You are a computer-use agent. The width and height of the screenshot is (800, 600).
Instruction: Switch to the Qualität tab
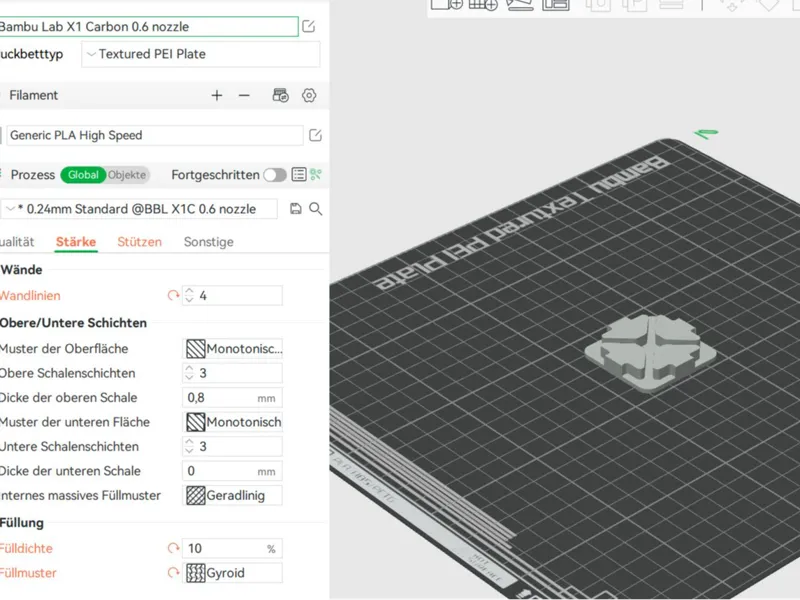[17, 242]
